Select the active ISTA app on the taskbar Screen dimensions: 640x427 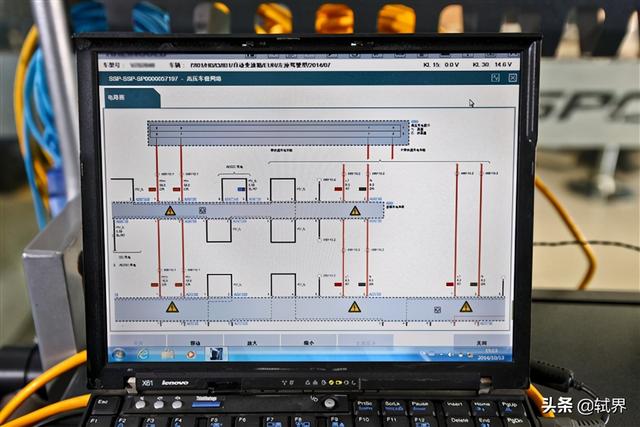[x=215, y=354]
